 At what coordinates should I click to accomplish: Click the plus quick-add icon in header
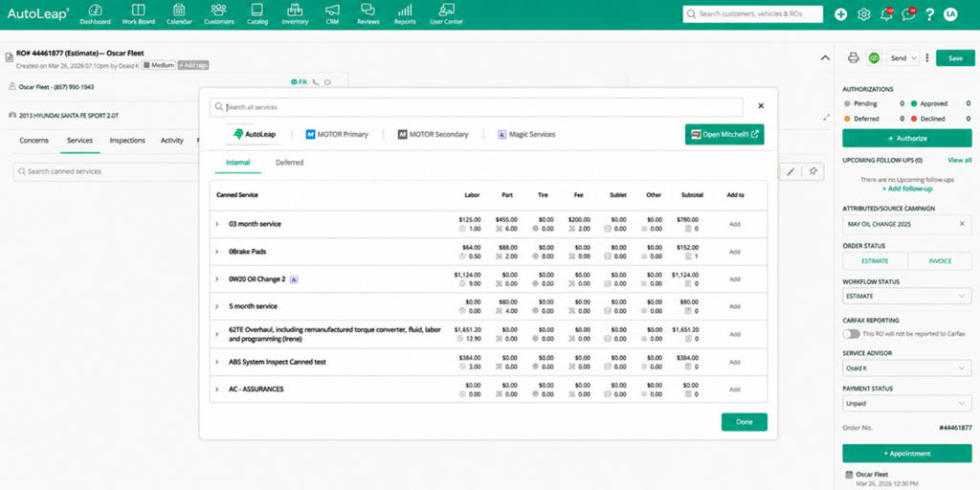point(840,14)
